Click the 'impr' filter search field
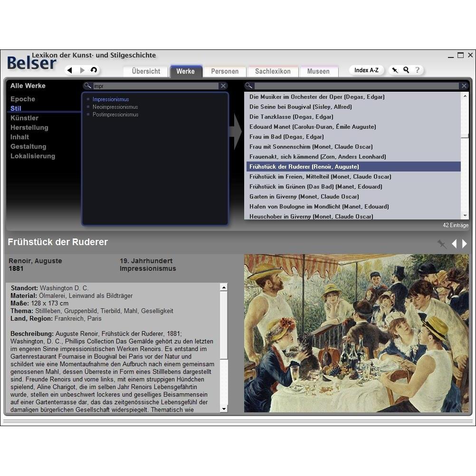Viewport: 476px width, 476px height. [155, 86]
